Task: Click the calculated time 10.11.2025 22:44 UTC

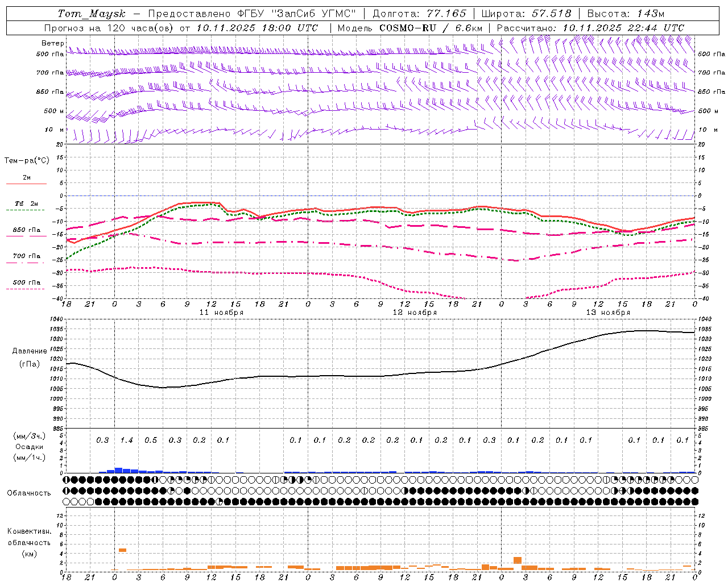Action: 623,28
